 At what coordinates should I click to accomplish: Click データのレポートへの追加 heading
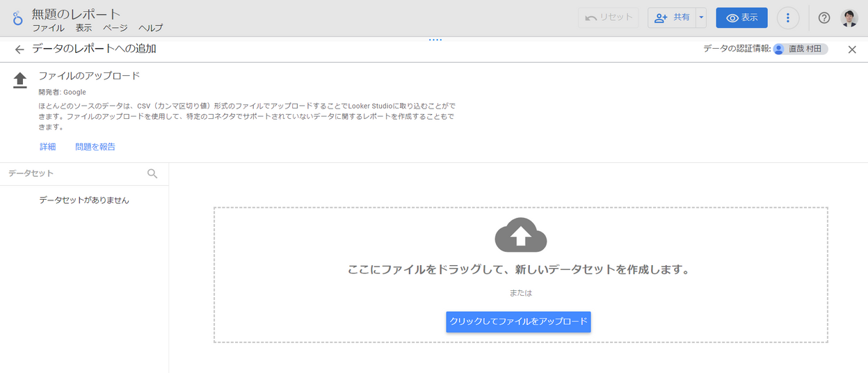(94, 49)
